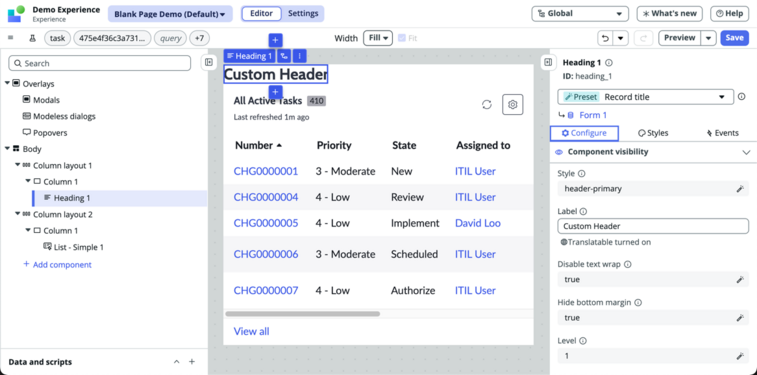Image resolution: width=757 pixels, height=375 pixels.
Task: Open the Help button
Action: click(729, 14)
